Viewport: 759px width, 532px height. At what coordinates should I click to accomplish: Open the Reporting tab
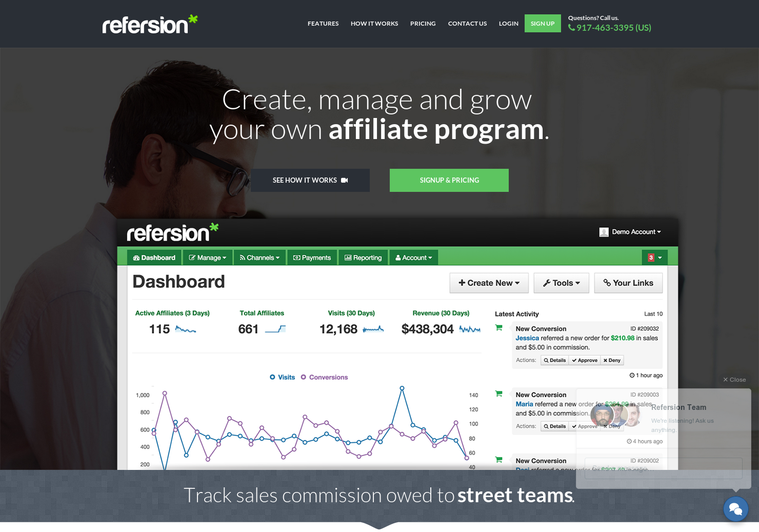click(x=363, y=258)
